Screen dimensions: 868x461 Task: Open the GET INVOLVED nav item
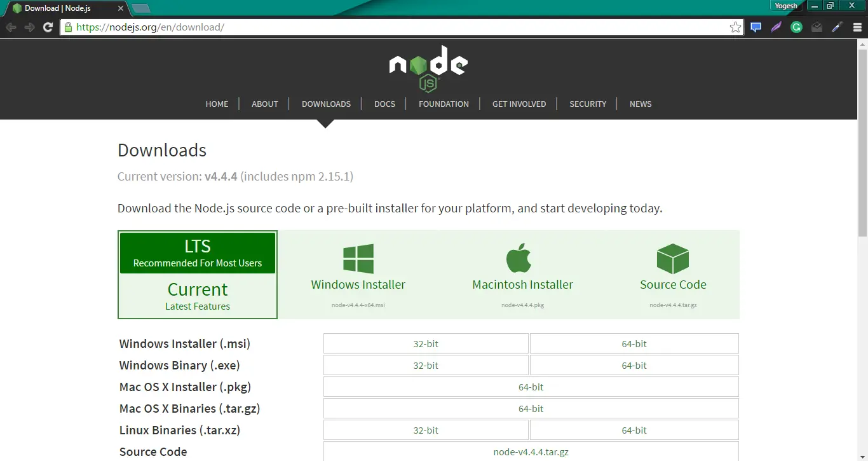519,104
